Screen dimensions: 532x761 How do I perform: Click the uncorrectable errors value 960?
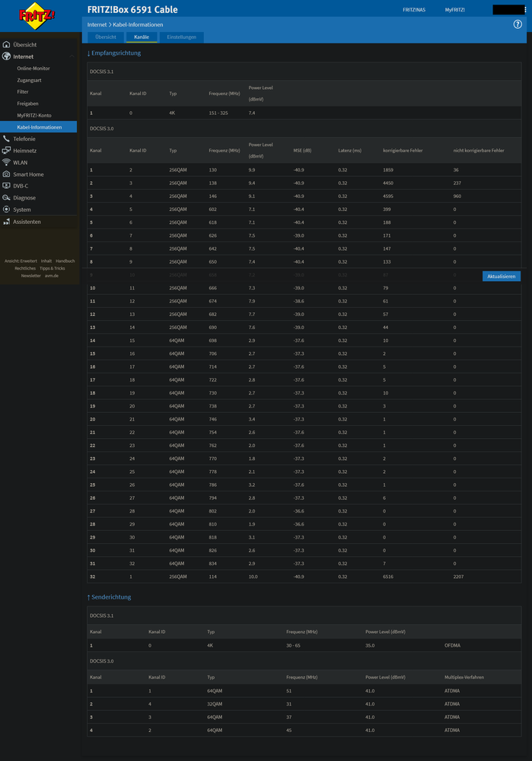457,196
